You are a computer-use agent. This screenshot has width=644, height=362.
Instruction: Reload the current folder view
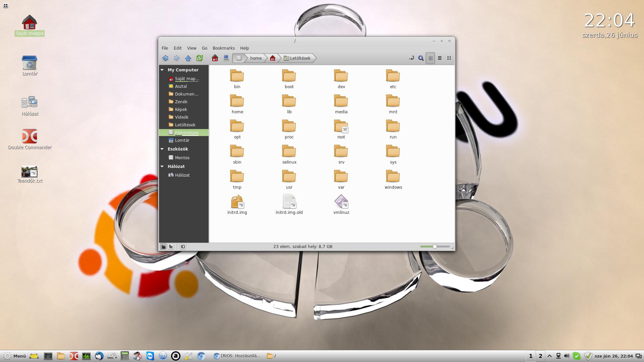pyautogui.click(x=200, y=58)
